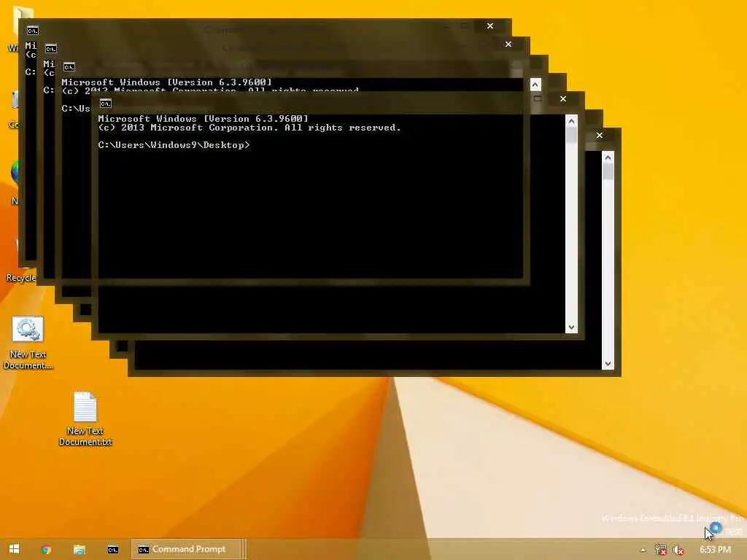Click scroll-up arrow in the Desktop prompt window
This screenshot has width=747, height=560.
[572, 121]
